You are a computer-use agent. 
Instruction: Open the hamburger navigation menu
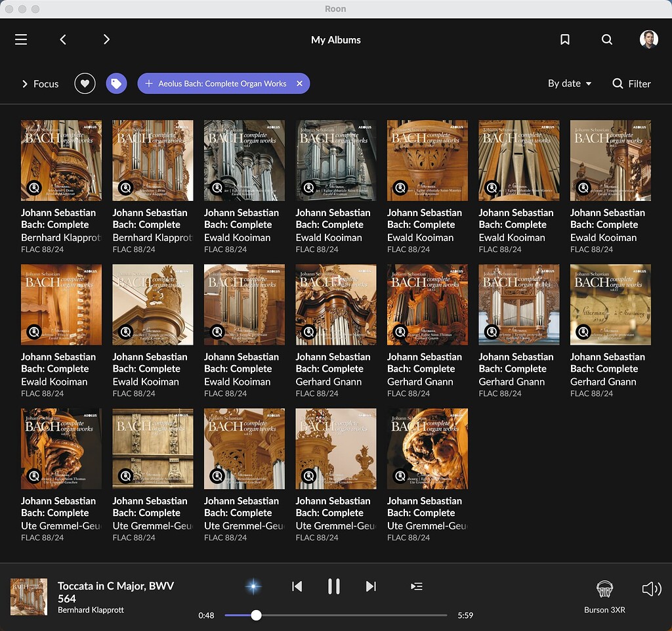click(x=20, y=39)
